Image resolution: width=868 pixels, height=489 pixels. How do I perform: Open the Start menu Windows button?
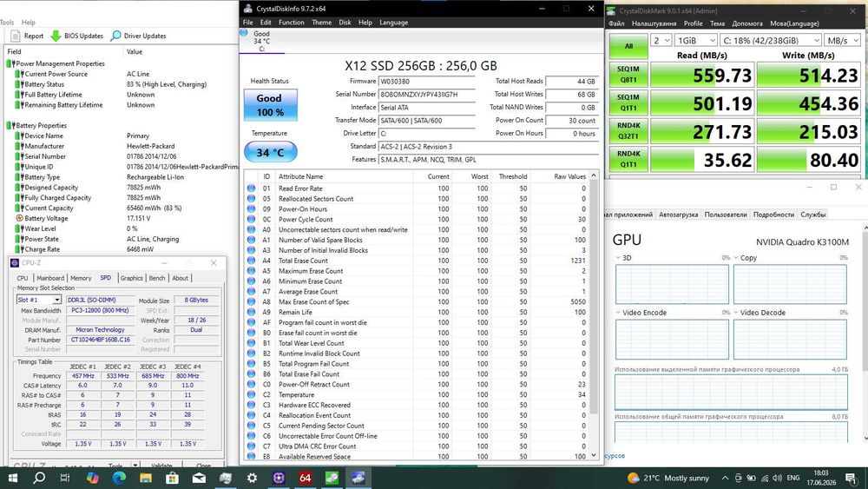(x=12, y=478)
